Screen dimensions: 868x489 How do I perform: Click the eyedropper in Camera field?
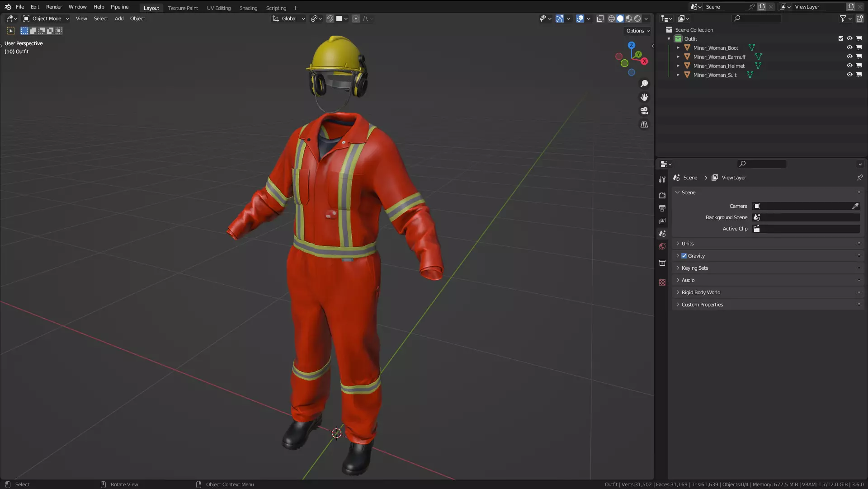(855, 206)
